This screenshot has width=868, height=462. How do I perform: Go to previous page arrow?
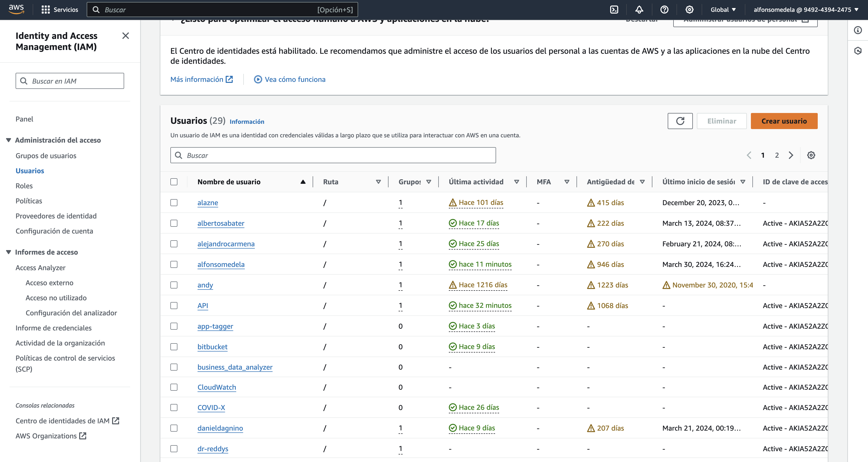point(749,155)
